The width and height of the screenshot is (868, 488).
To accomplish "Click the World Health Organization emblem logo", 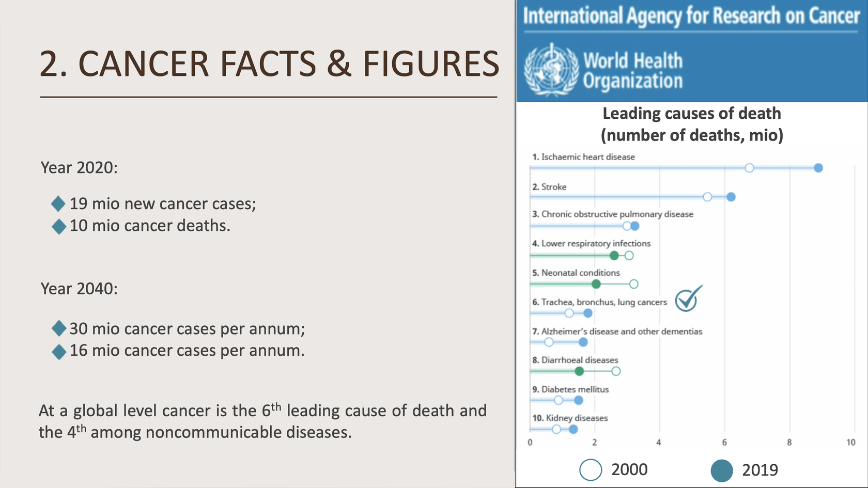I will click(552, 70).
